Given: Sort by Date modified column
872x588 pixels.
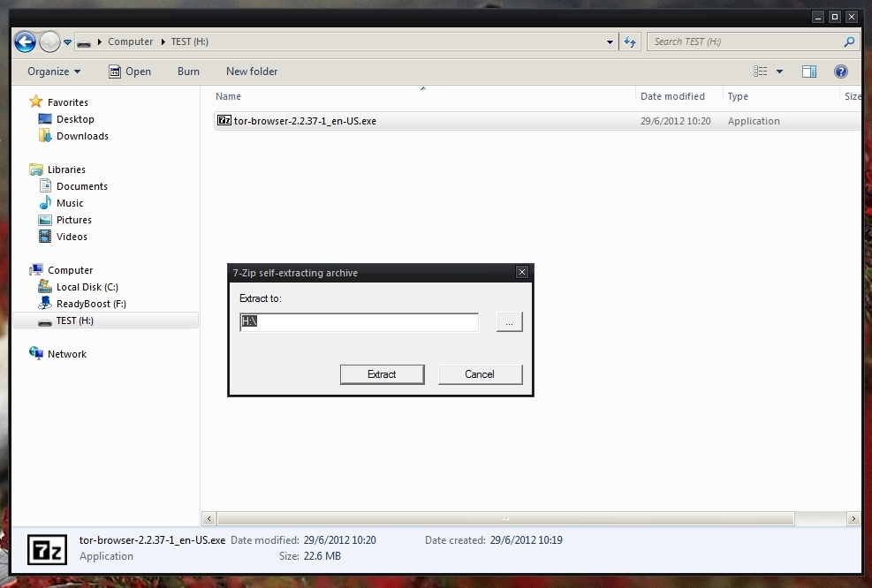Looking at the screenshot, I should (672, 96).
